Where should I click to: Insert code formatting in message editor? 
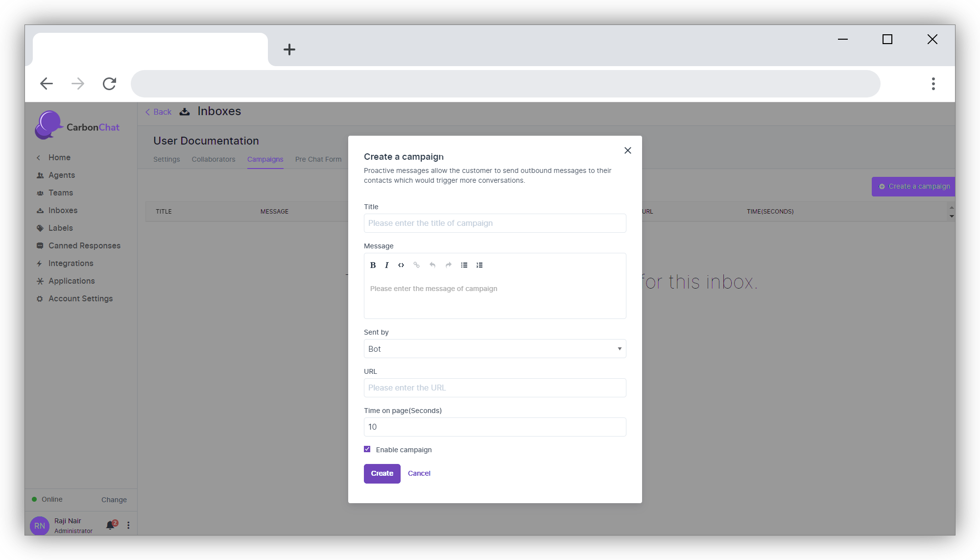click(x=401, y=265)
